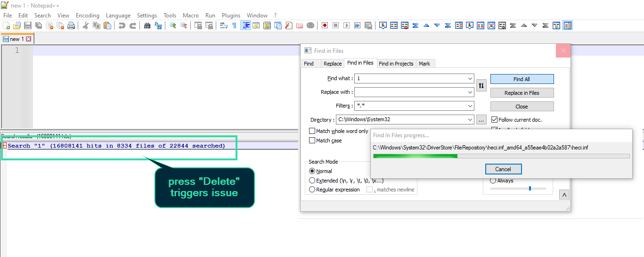This screenshot has height=257, width=644.
Task: Toggle Word Wrap toolbar icon
Action: 224,25
